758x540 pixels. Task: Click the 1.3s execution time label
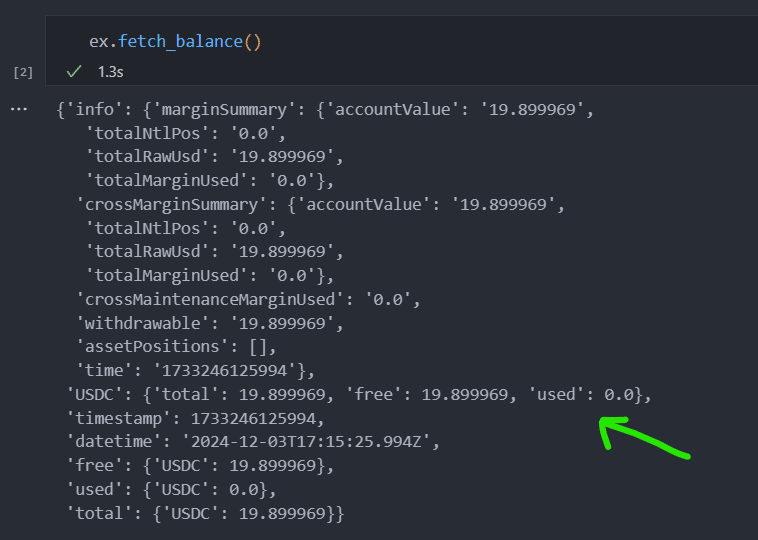110,72
